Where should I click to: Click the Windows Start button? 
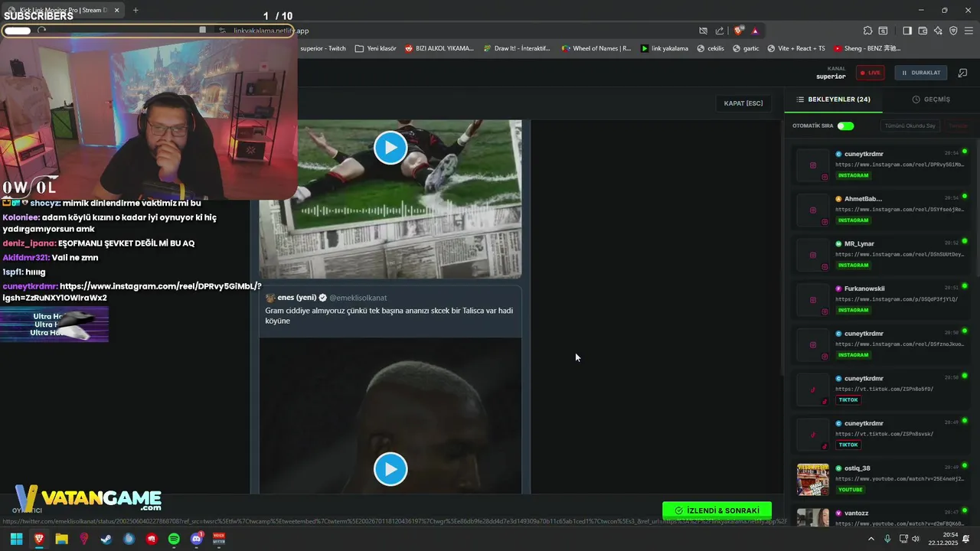coord(16,539)
